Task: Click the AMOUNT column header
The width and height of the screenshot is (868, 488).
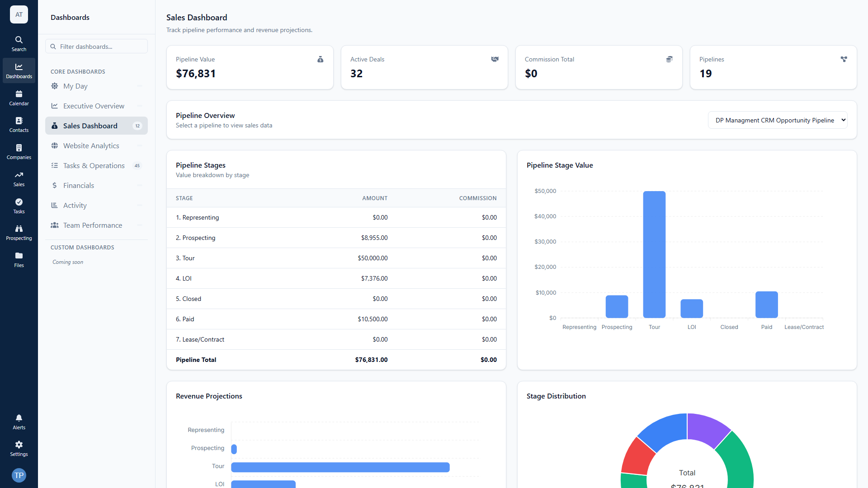Action: (x=375, y=198)
